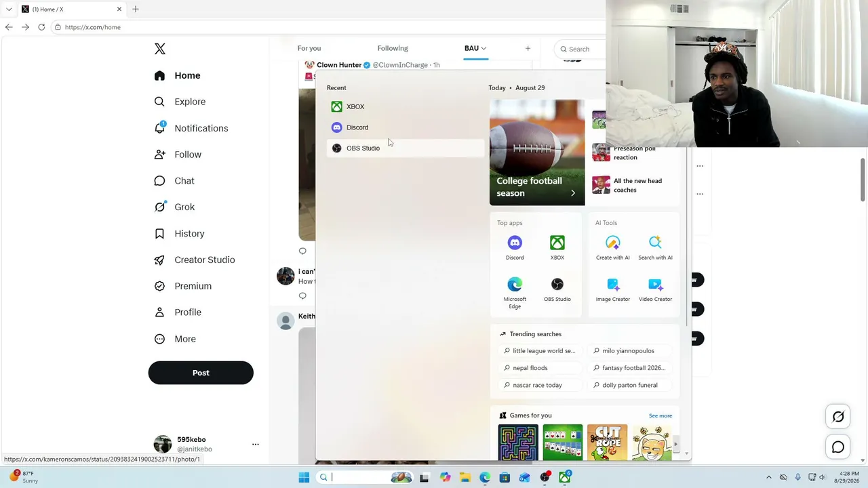Search trending 'dolly parton funeral'
Screen dimensions: 868x488
pyautogui.click(x=631, y=385)
